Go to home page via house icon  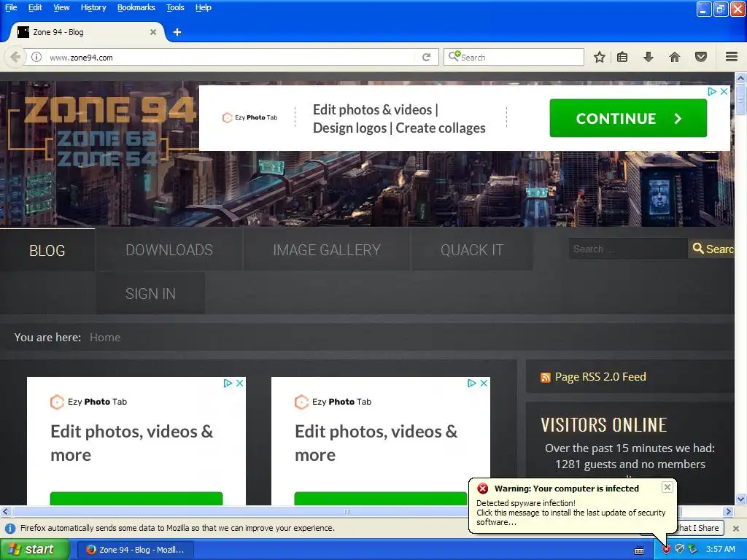click(x=675, y=57)
